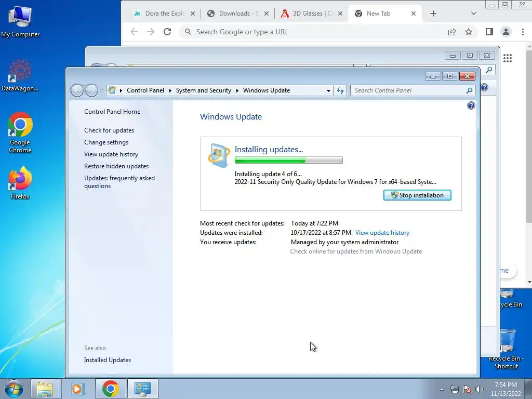Close the 3D Glasses tab in Chrome
This screenshot has height=399, width=532.
tap(340, 14)
